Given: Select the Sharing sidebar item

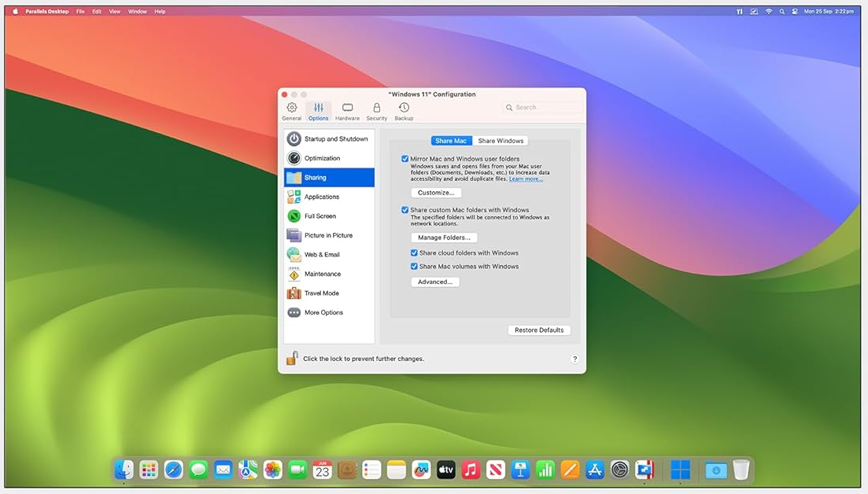Looking at the screenshot, I should click(x=330, y=178).
